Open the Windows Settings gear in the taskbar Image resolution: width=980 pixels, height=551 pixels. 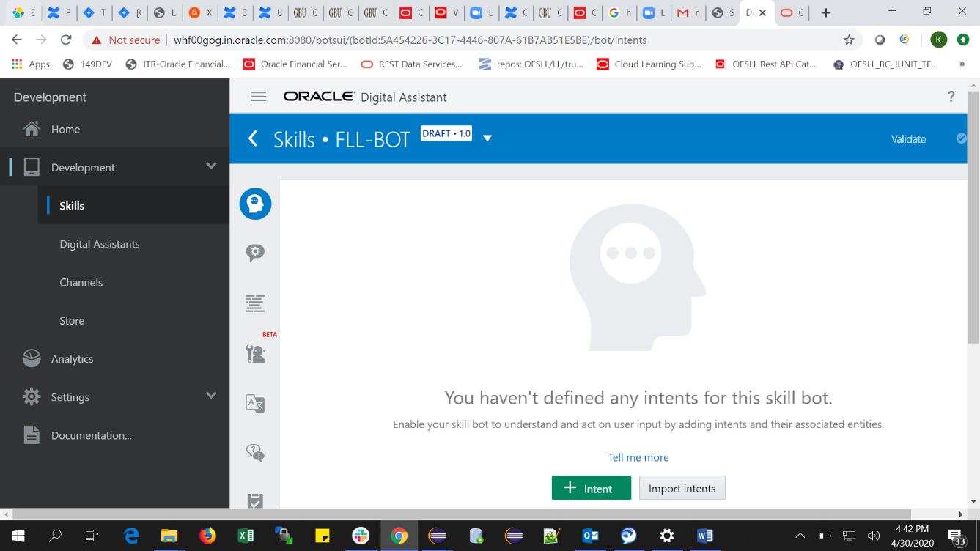pyautogui.click(x=667, y=536)
